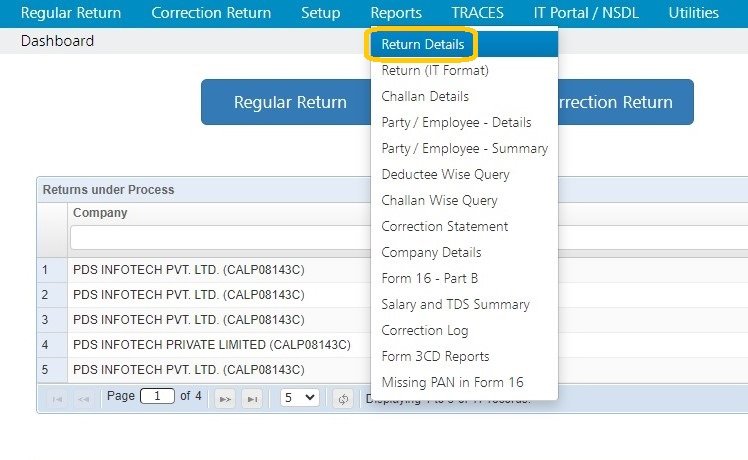Screen dimensions: 748x460
Task: Open the TRACES menu
Action: point(477,13)
